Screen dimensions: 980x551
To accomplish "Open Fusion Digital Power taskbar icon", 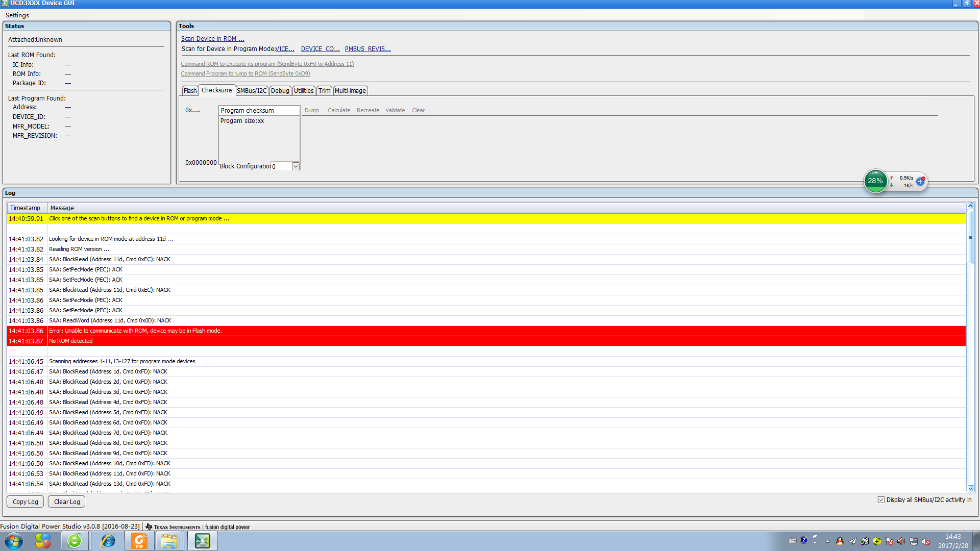I will click(x=202, y=541).
